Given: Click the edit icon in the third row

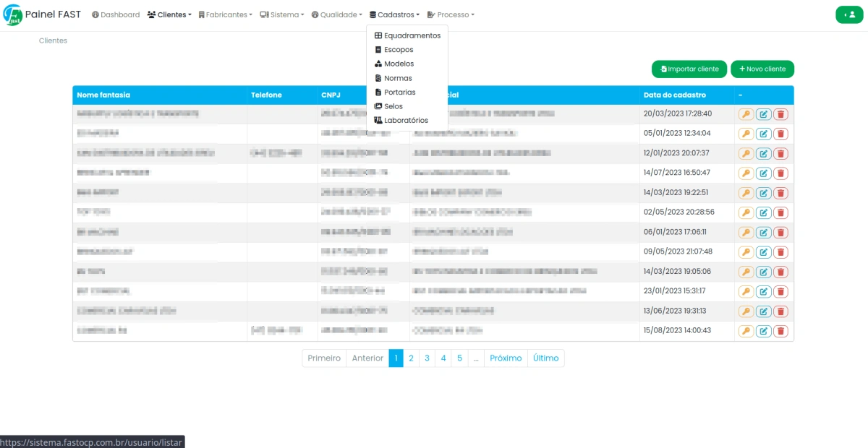Looking at the screenshot, I should pyautogui.click(x=764, y=153).
